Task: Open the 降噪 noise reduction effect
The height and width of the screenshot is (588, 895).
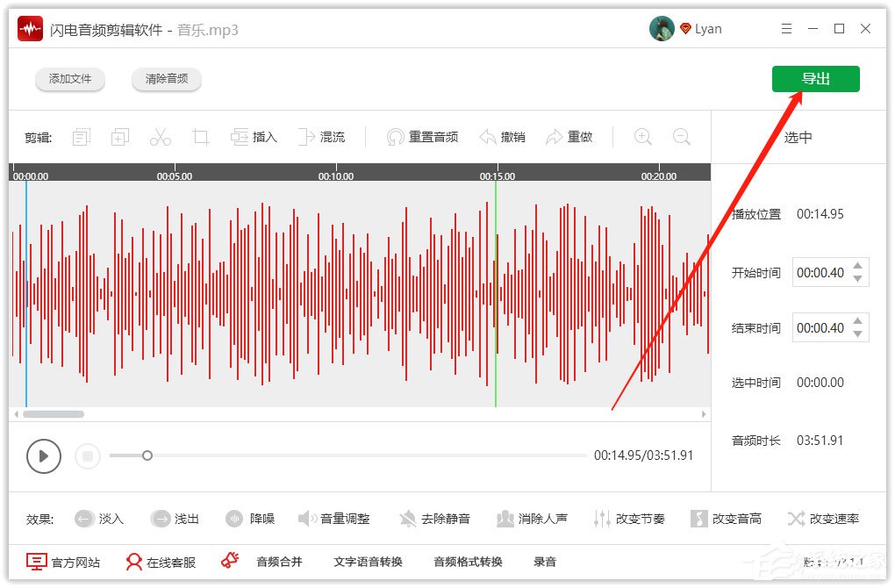Action: [x=251, y=519]
